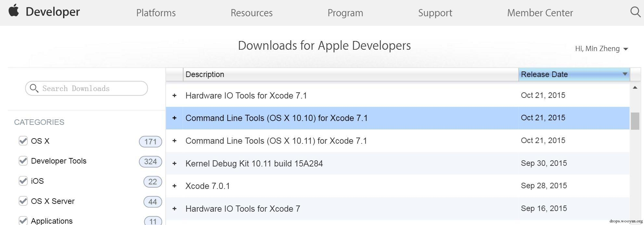Expand Kernel Debug Kit 10.11 details
This screenshot has width=644, height=225.
174,163
